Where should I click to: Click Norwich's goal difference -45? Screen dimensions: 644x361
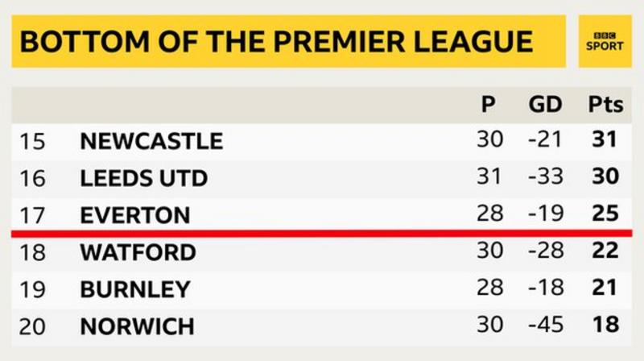pos(546,325)
